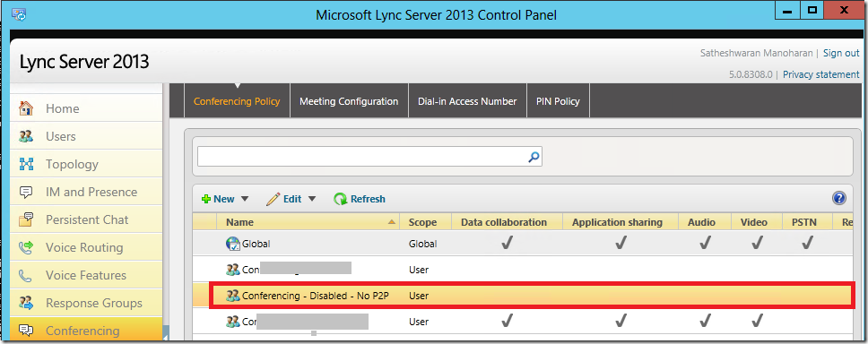
Task: Open help via blue question mark icon
Action: pyautogui.click(x=839, y=199)
